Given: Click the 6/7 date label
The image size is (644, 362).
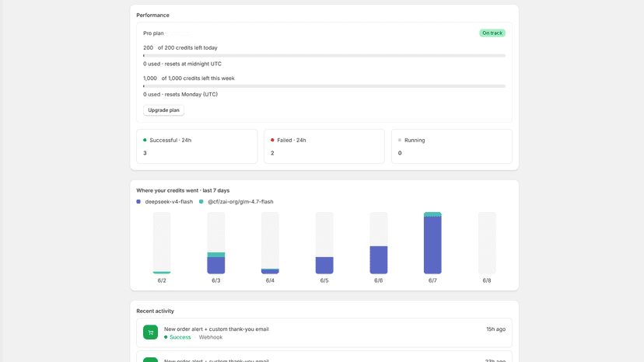Looking at the screenshot, I should 432,280.
